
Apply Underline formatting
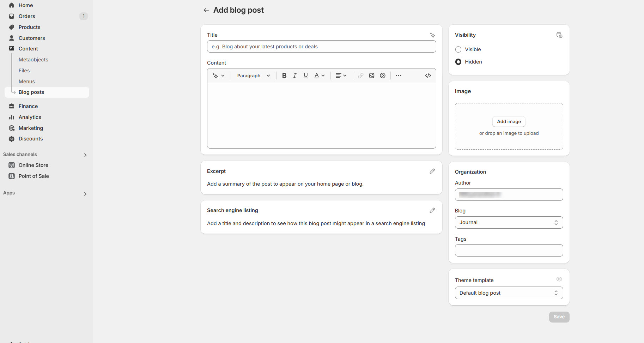point(306,76)
